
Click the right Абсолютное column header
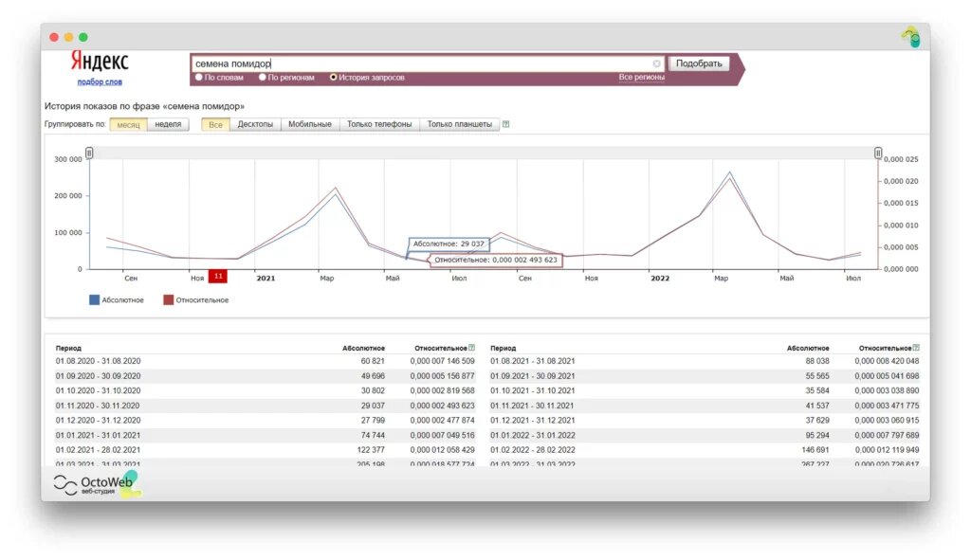tap(808, 349)
